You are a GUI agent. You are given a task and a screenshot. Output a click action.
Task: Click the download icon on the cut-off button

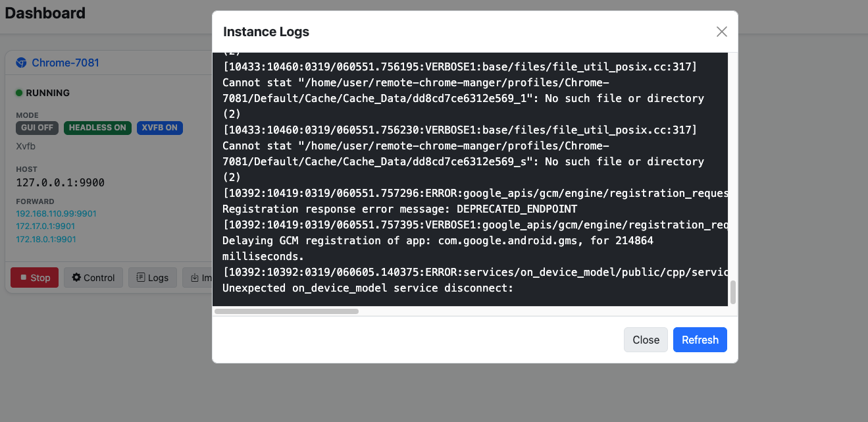(x=195, y=278)
